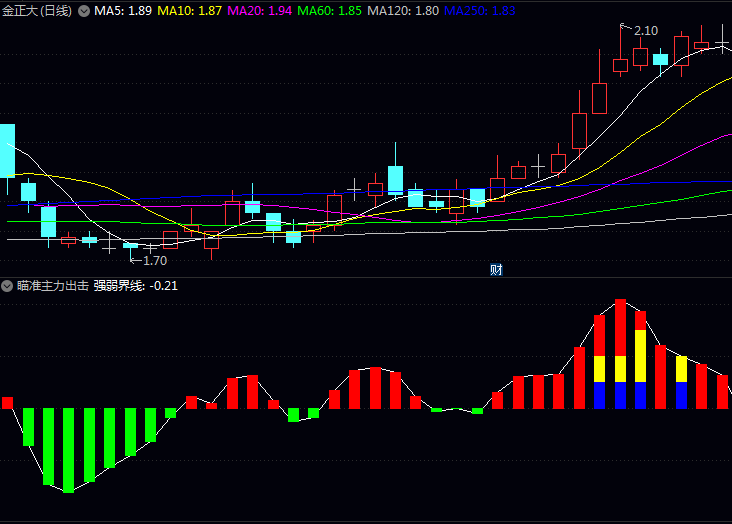Click the 2.10 high price marker
The width and height of the screenshot is (732, 524).
pos(645,30)
